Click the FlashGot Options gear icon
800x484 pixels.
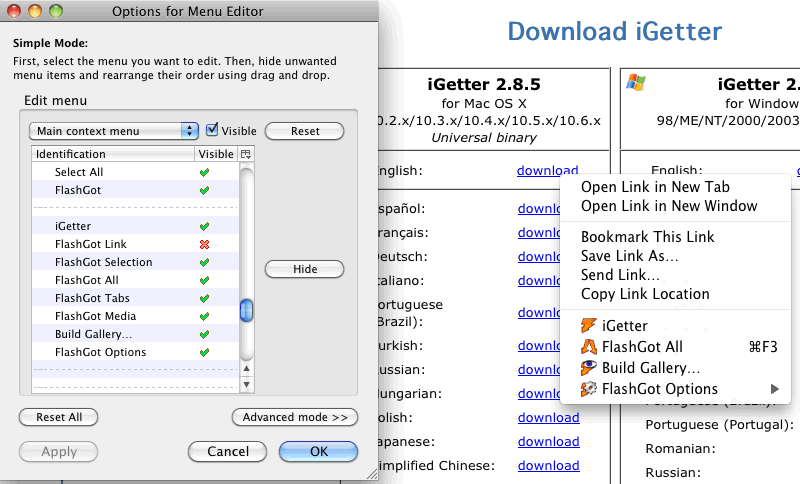click(x=588, y=389)
